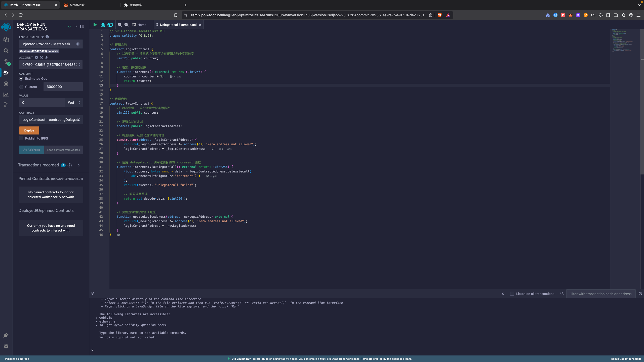Open the Account selector dropdown

coord(51,65)
